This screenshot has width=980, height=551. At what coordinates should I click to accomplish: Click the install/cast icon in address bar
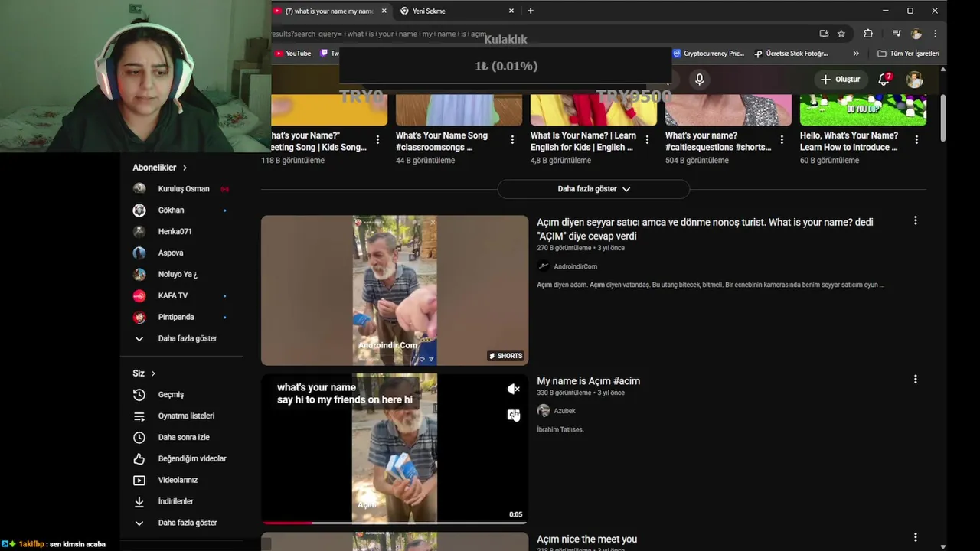(824, 34)
